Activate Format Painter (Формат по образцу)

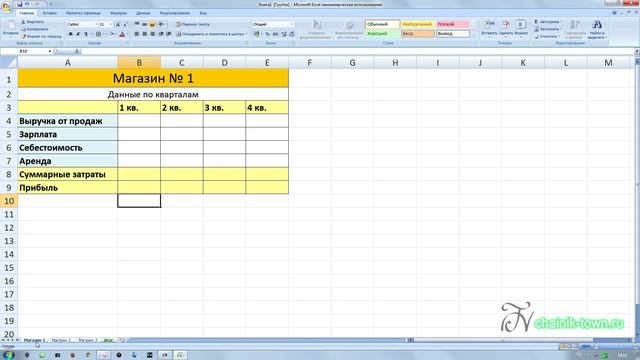42,36
